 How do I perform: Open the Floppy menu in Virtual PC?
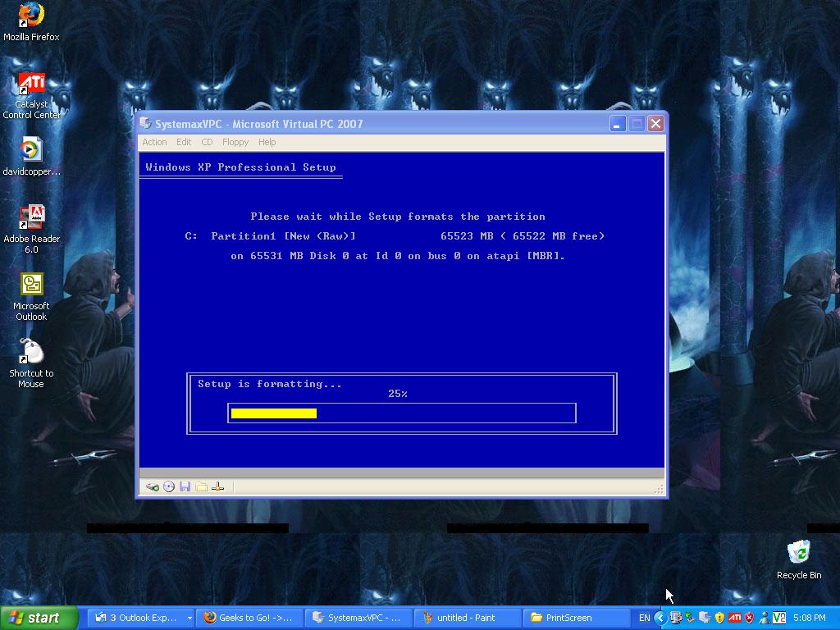click(x=235, y=142)
